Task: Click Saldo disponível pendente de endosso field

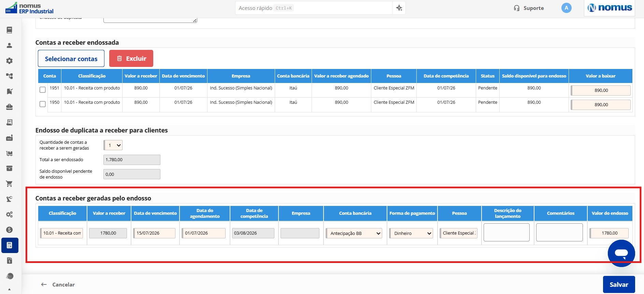Action: coord(132,174)
